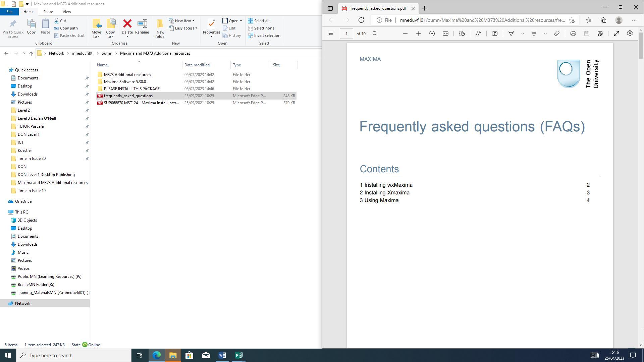This screenshot has height=362, width=644.
Task: Click the Fit to width icon
Action: [445, 34]
